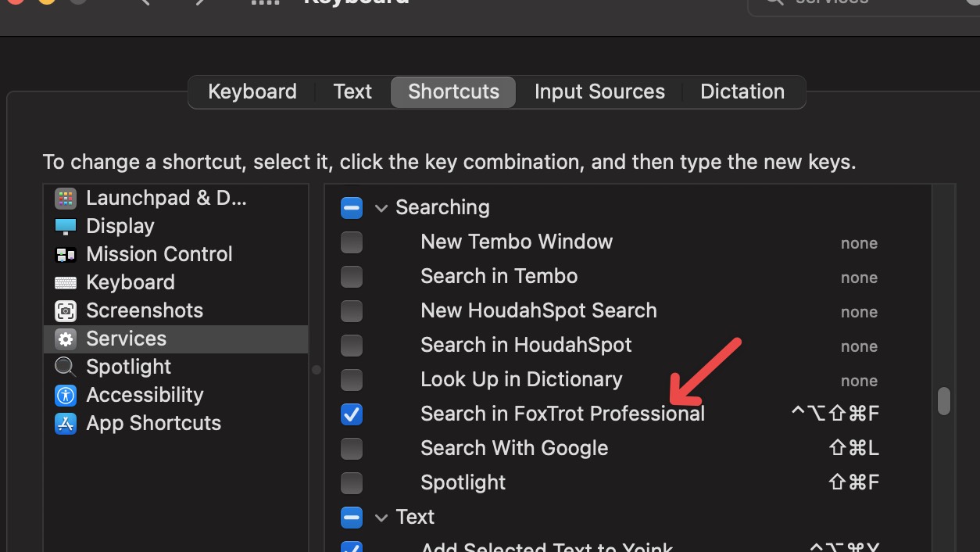980x552 pixels.
Task: Open the Spotlight magnifier icon
Action: (66, 367)
